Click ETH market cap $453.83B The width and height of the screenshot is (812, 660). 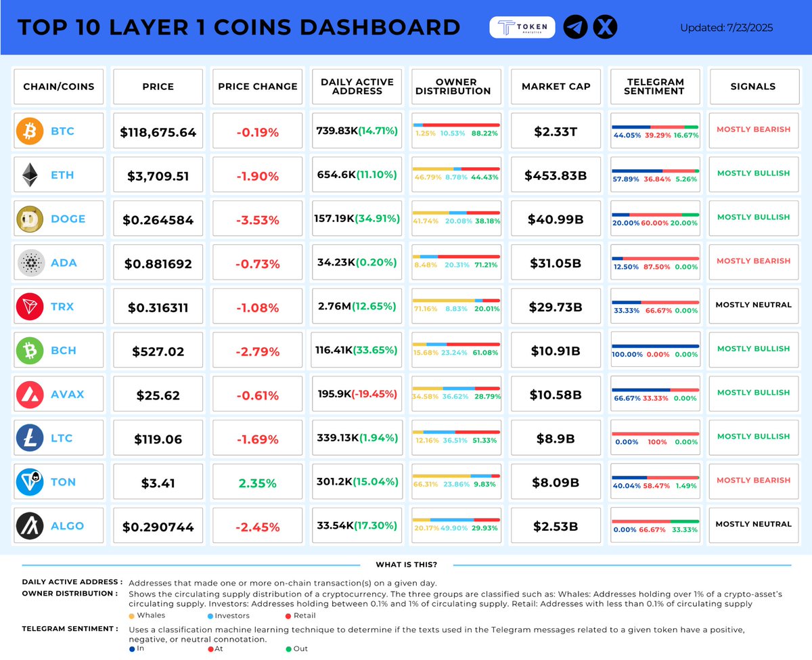[556, 177]
